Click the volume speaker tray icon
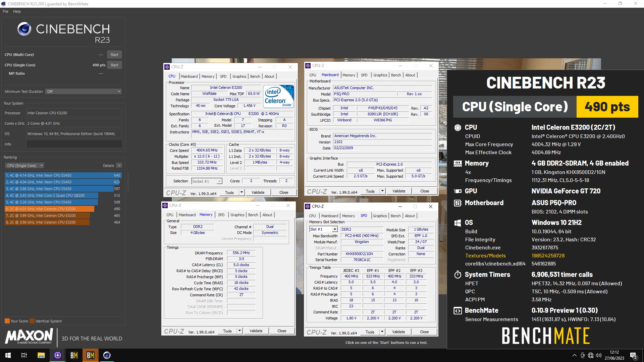The height and width of the screenshot is (362, 644). 599,355
